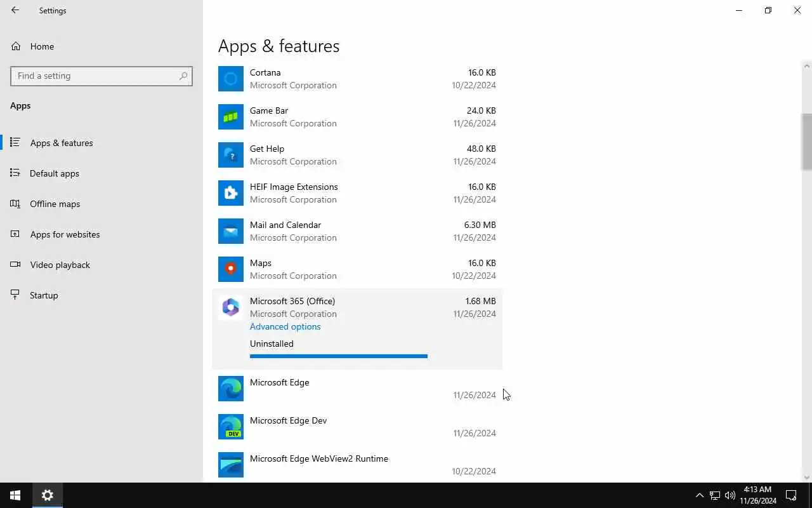The image size is (812, 508).
Task: Open the volume speaker icon
Action: [x=730, y=495]
